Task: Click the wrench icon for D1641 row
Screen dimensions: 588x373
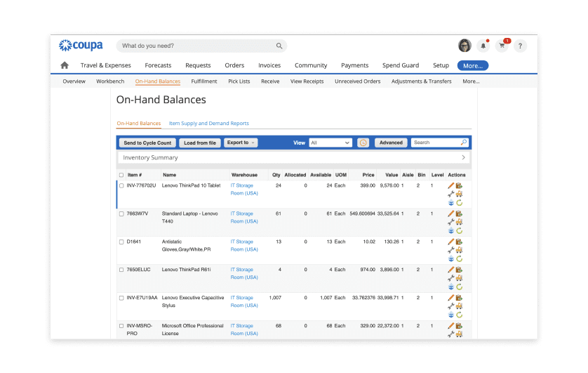Action: click(450, 250)
